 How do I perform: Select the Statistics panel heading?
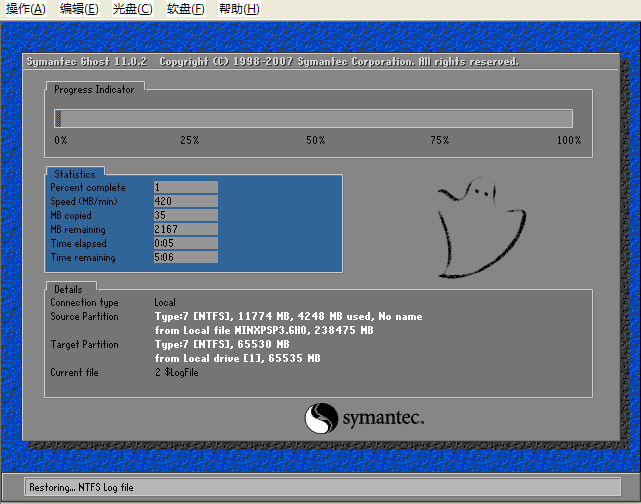(75, 174)
